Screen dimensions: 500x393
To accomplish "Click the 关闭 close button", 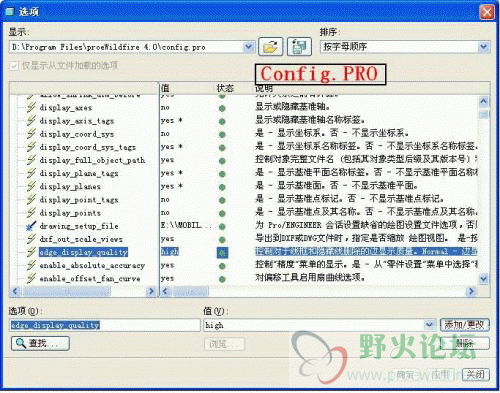I will 475,375.
